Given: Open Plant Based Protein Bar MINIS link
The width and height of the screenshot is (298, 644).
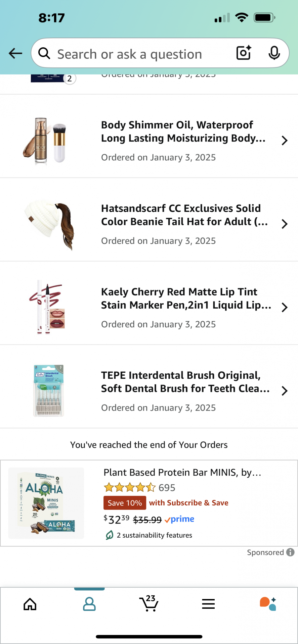Looking at the screenshot, I should click(x=182, y=472).
